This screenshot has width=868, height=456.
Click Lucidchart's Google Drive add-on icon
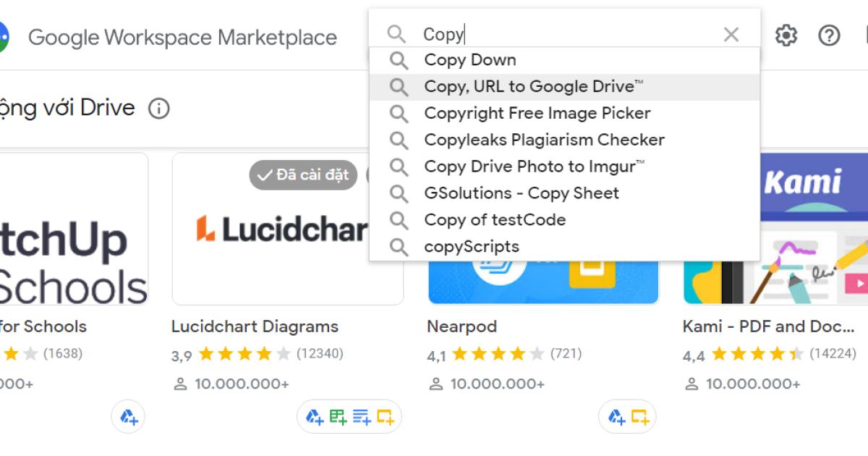coord(314,417)
